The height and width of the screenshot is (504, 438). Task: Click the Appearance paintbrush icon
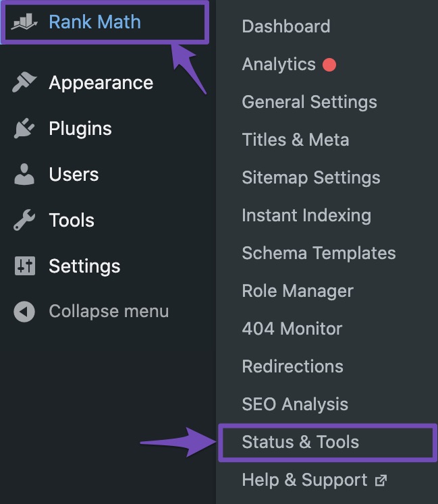click(x=24, y=82)
